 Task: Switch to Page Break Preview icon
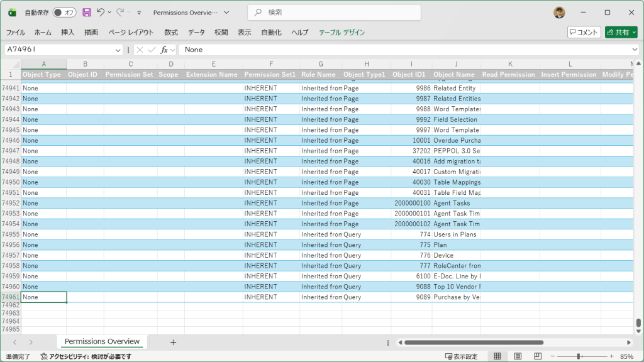(538, 356)
